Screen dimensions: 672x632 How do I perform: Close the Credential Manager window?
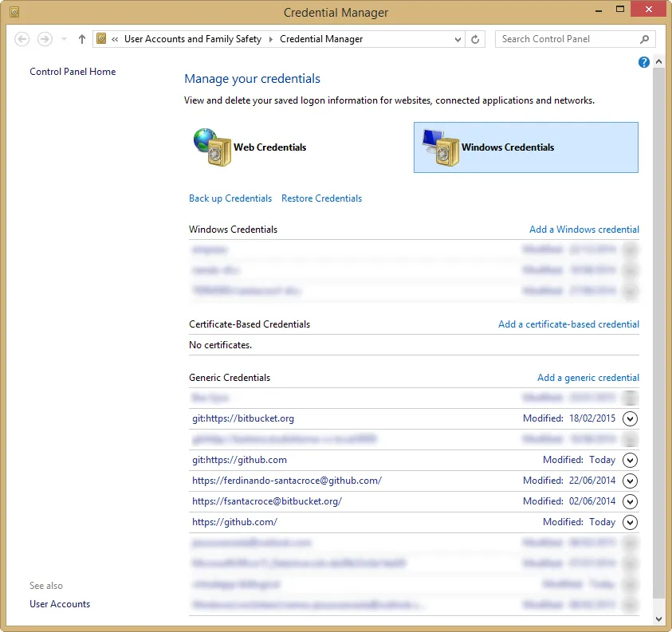point(648,9)
